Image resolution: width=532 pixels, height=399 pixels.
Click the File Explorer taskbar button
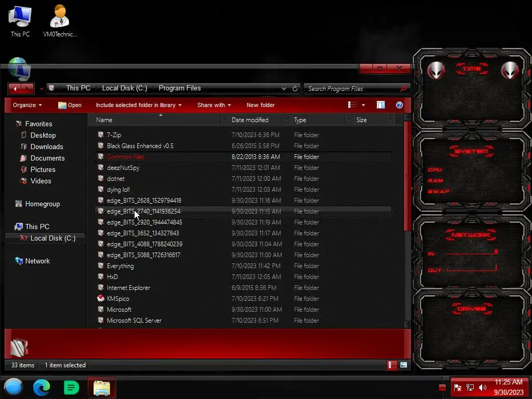(x=101, y=388)
